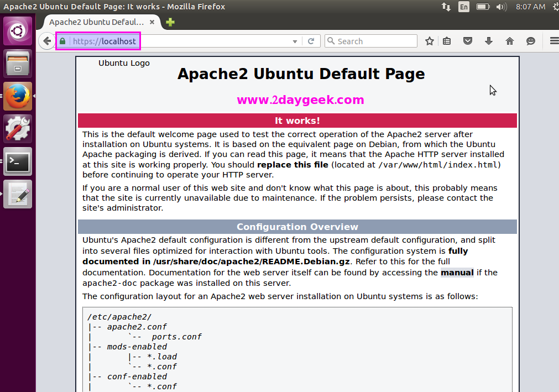Viewport: 559px width, 392px height.
Task: Click the green padlock site identity icon
Action: 62,41
